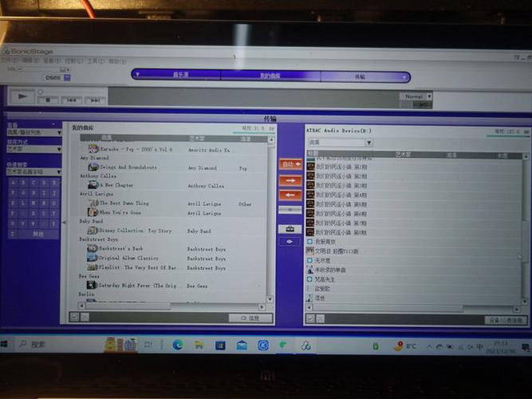532x399 pixels.
Task: Click the CD 信息 button
Action: tap(250, 318)
